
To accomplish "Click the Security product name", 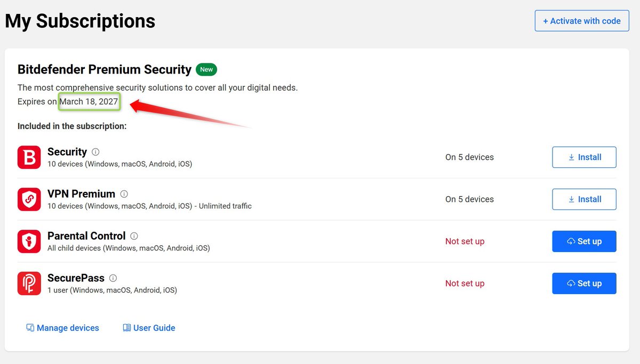I will click(x=67, y=152).
